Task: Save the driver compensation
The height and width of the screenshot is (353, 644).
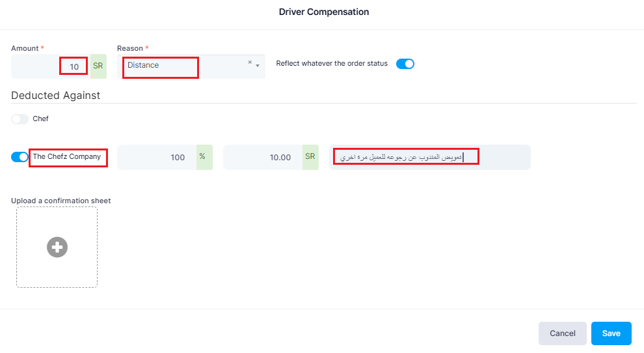Action: [611, 333]
